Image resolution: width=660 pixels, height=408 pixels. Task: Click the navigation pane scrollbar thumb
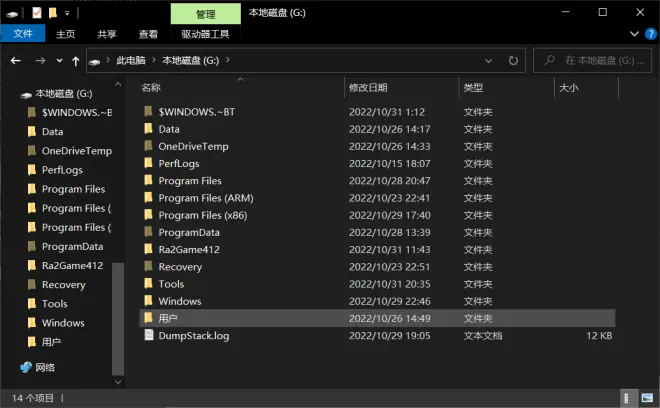pos(118,318)
